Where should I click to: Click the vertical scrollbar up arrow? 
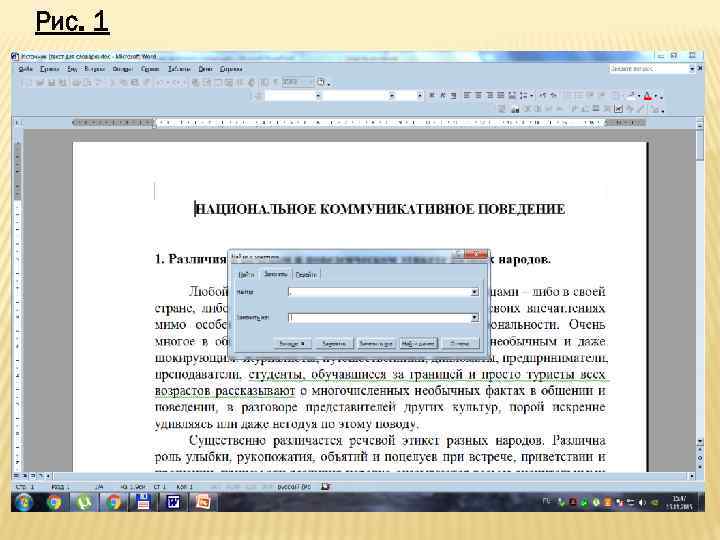(699, 124)
